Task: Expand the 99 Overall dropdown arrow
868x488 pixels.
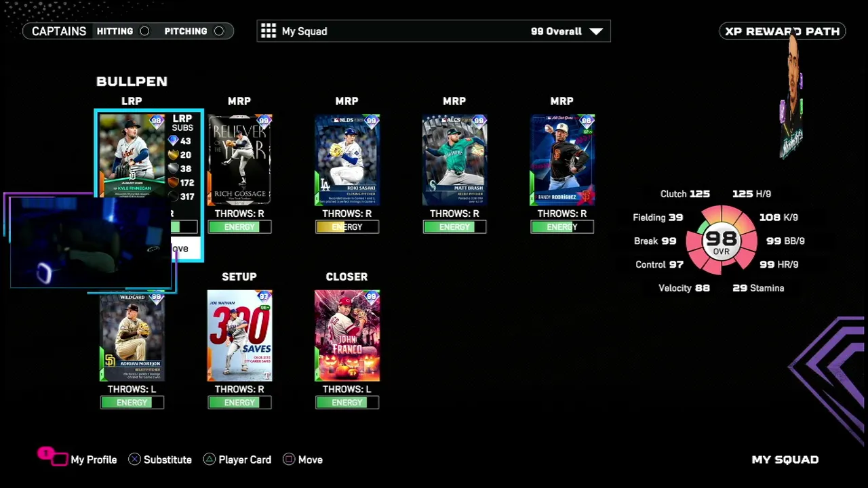Action: [596, 31]
